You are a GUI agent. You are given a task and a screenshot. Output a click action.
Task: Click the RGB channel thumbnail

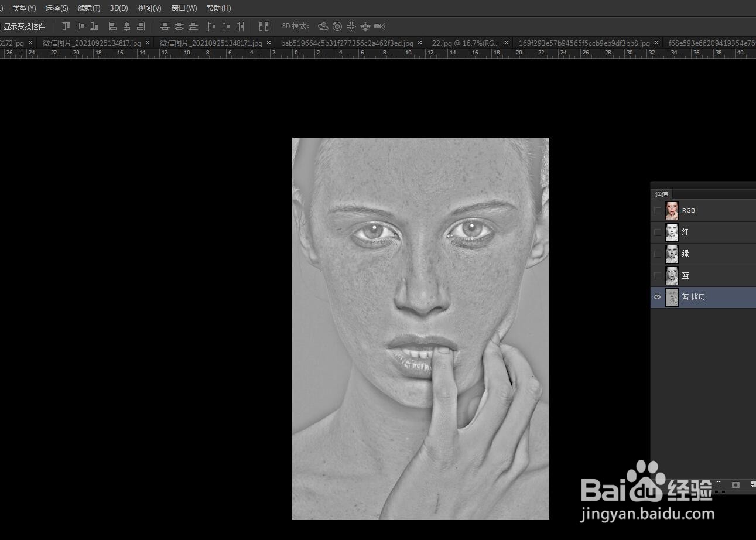672,210
